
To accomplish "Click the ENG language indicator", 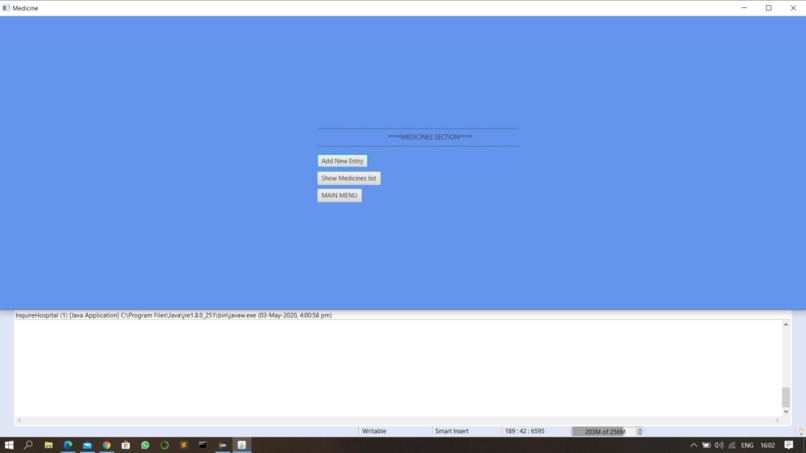I will [747, 445].
